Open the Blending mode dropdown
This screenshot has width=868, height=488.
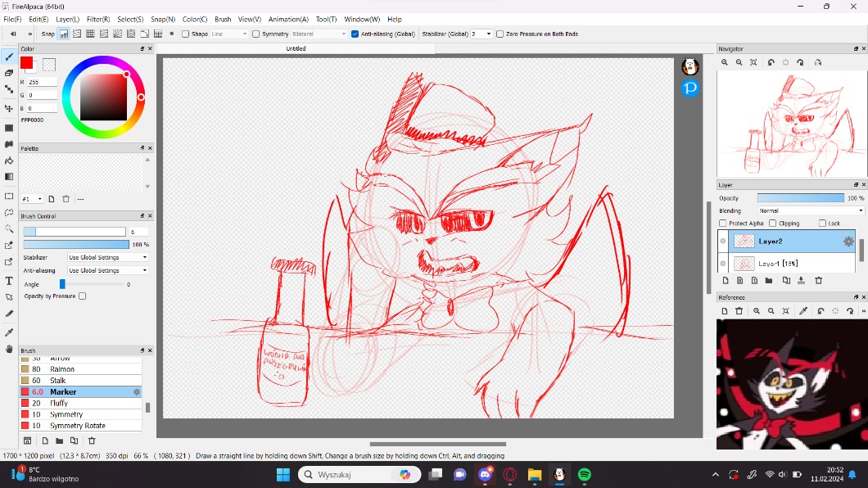tap(811, 211)
